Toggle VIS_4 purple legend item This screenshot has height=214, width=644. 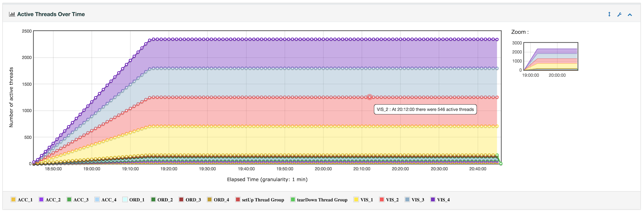(440, 200)
